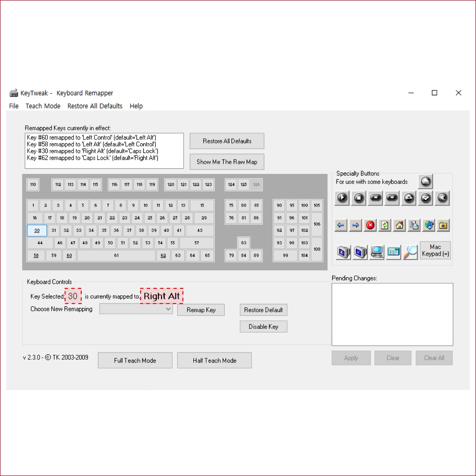The width and height of the screenshot is (476, 476).
Task: Click the Remap Key button
Action: pos(201,310)
